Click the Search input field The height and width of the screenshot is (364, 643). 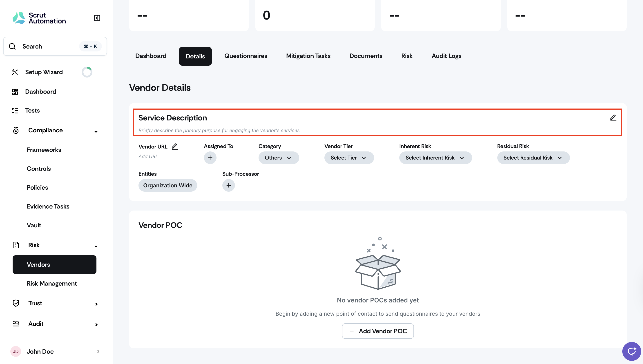[x=50, y=46]
